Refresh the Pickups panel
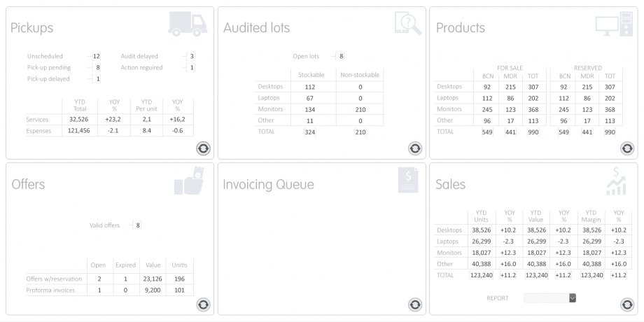This screenshot has width=644, height=322. pos(203,148)
